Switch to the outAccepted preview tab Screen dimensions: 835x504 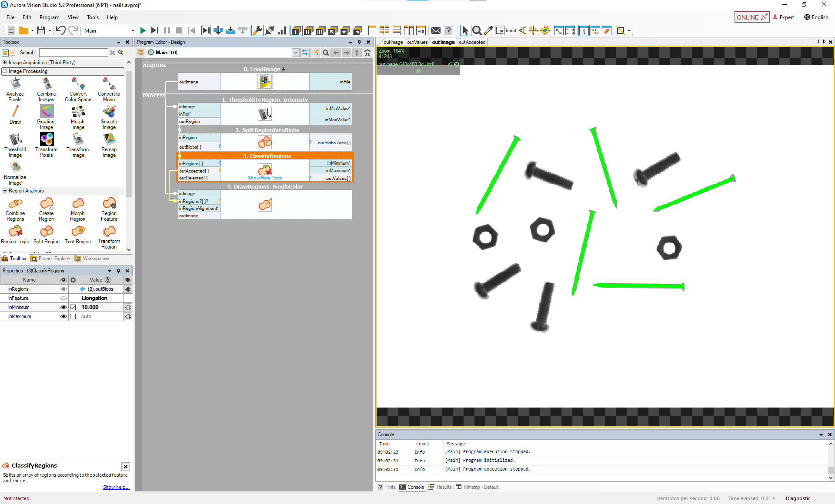coord(472,42)
